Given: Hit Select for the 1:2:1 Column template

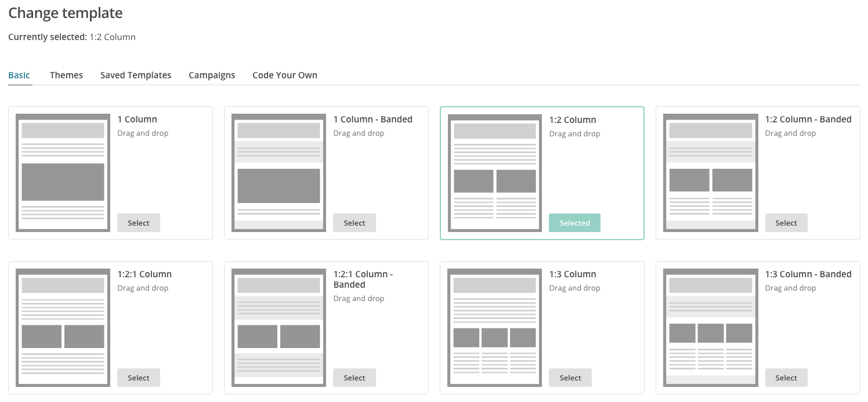Looking at the screenshot, I should tap(138, 378).
